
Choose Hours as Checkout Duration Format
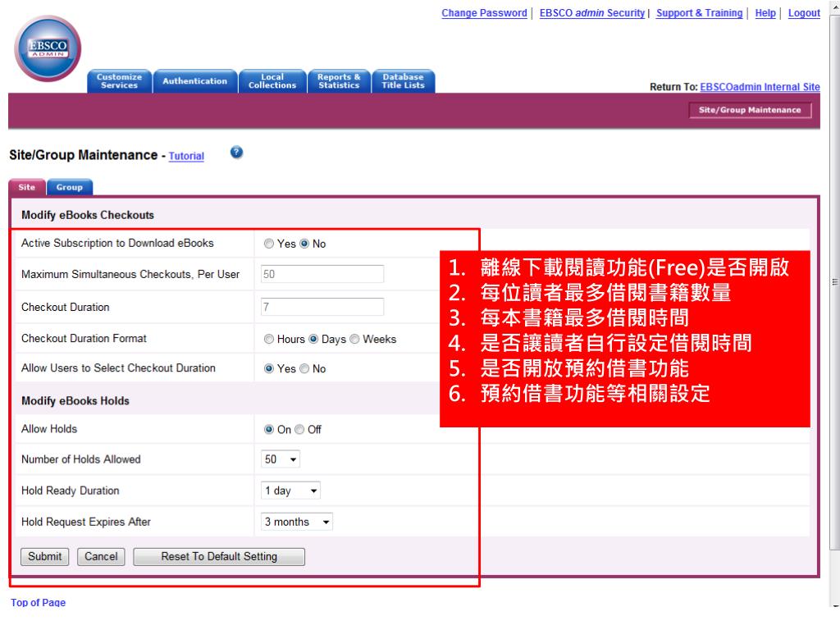coord(269,339)
